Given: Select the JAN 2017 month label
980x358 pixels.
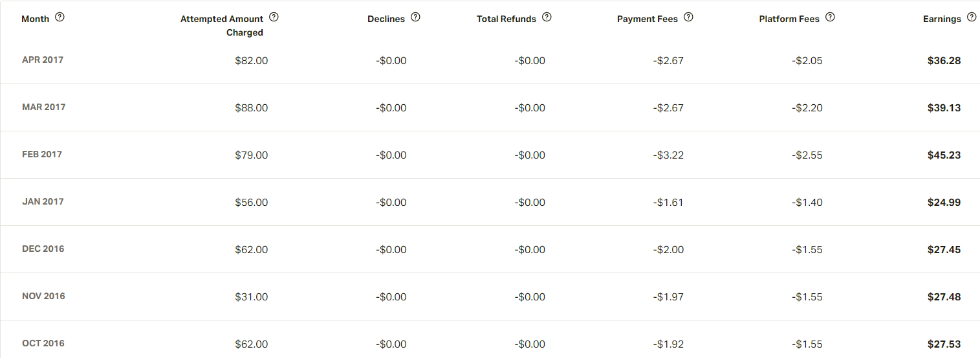Looking at the screenshot, I should (43, 201).
